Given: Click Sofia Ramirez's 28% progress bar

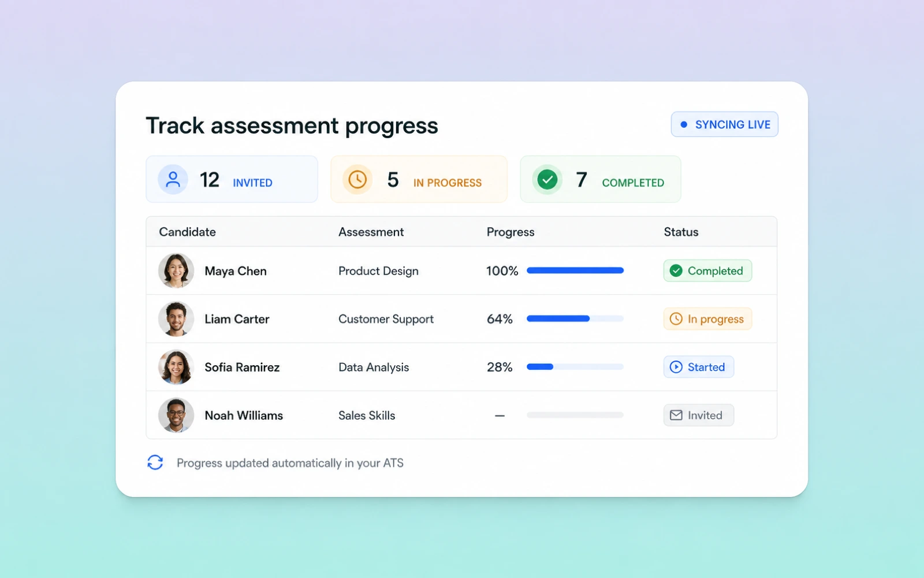Looking at the screenshot, I should (x=575, y=367).
